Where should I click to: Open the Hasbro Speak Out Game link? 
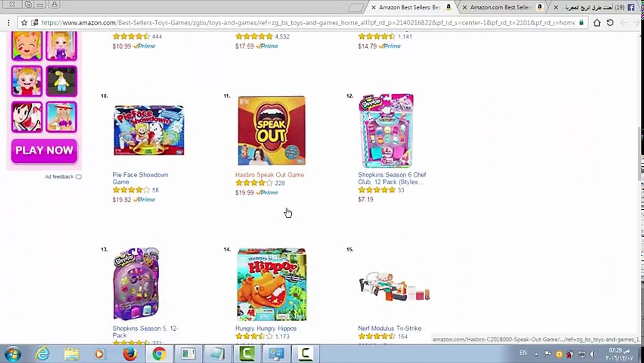(270, 175)
